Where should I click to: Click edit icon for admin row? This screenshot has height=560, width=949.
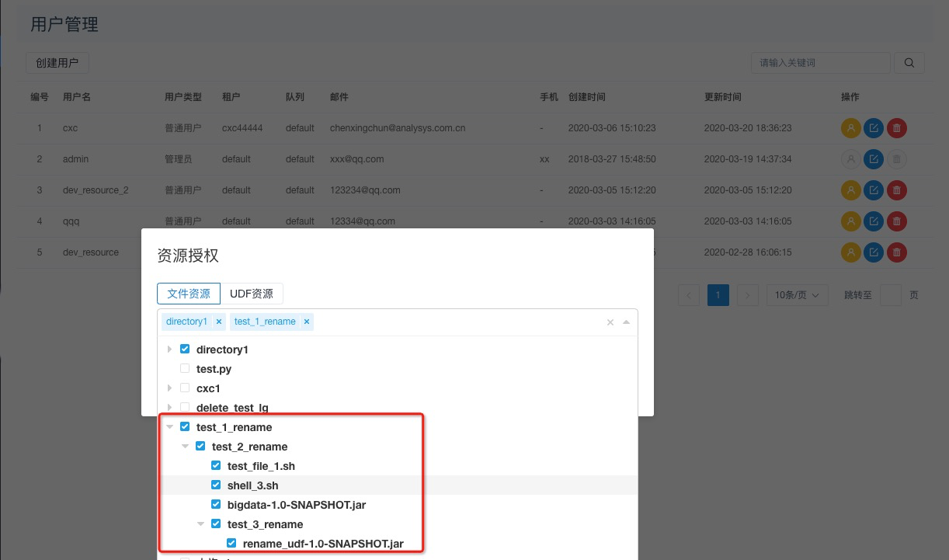click(x=874, y=159)
